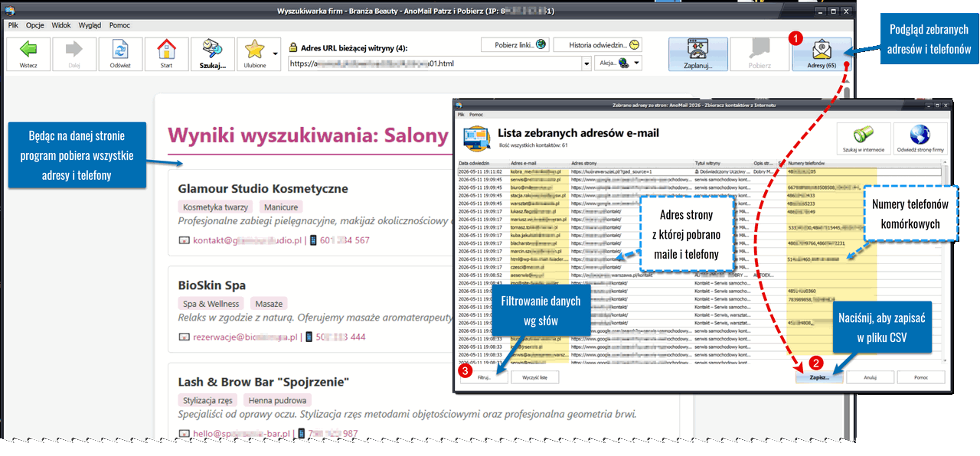Sort by the Tytuł witryny column header
Image resolution: width=980 pixels, height=456 pixels.
point(723,164)
